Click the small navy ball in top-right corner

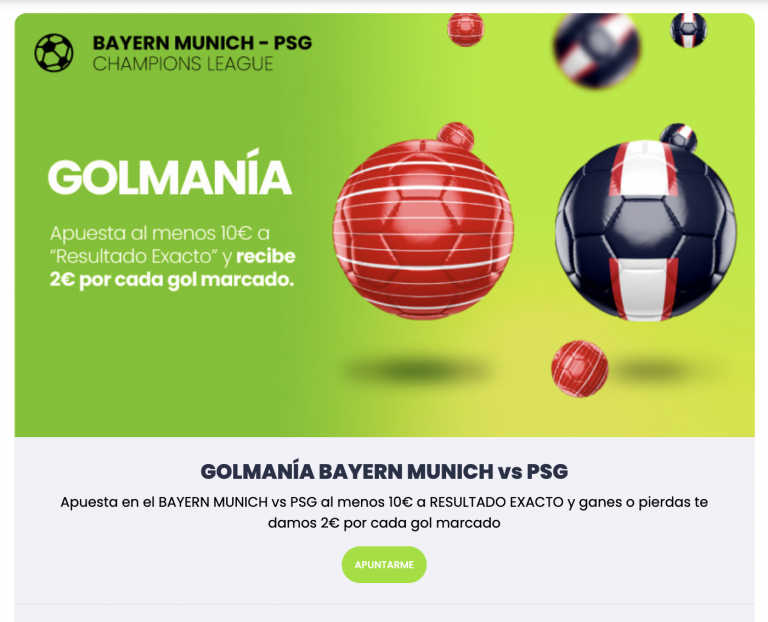688,30
